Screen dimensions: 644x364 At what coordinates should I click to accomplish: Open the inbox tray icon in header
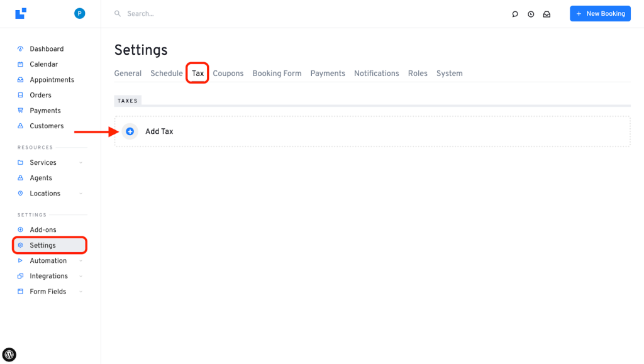[x=547, y=14]
